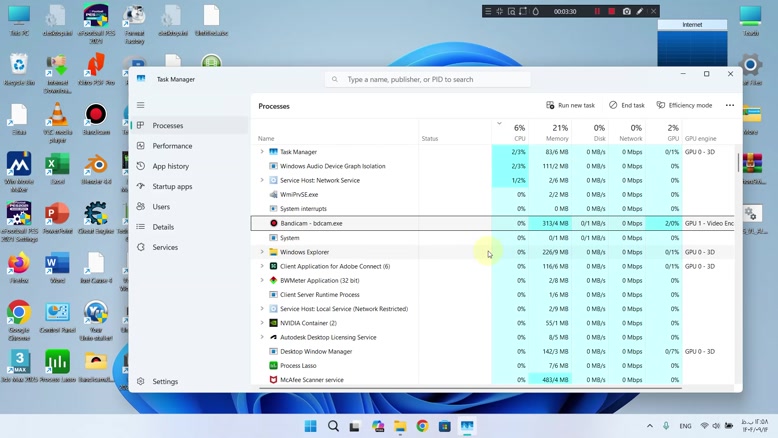Click the End task button
This screenshot has height=438, width=778.
click(x=627, y=105)
